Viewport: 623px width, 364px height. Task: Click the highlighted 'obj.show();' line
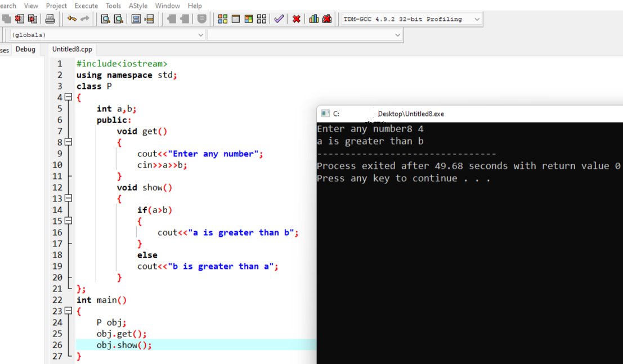(x=124, y=344)
